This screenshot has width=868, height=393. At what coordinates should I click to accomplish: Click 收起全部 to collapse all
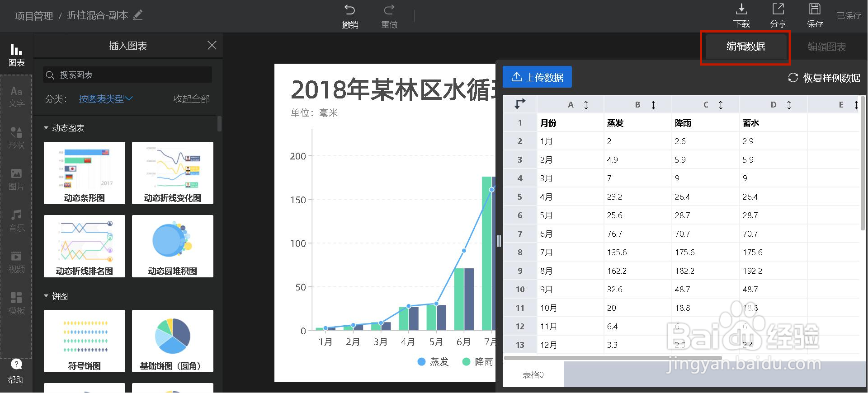click(x=191, y=99)
